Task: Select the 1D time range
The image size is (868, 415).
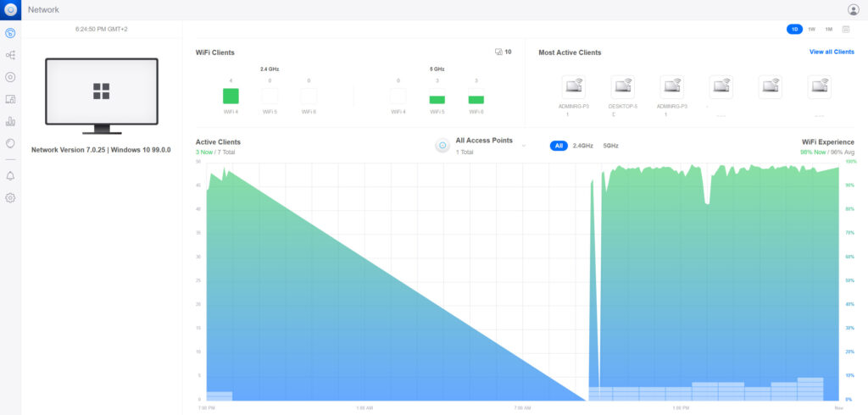Action: click(794, 29)
